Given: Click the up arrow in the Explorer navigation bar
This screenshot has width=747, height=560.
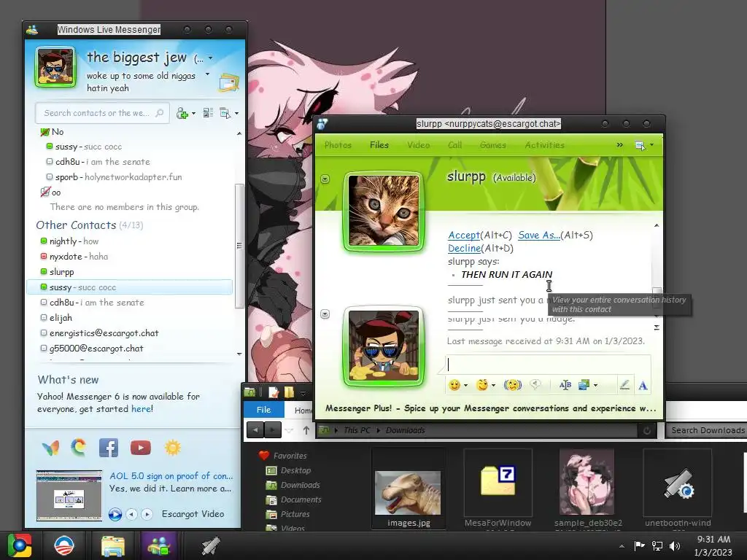Looking at the screenshot, I should 306,430.
